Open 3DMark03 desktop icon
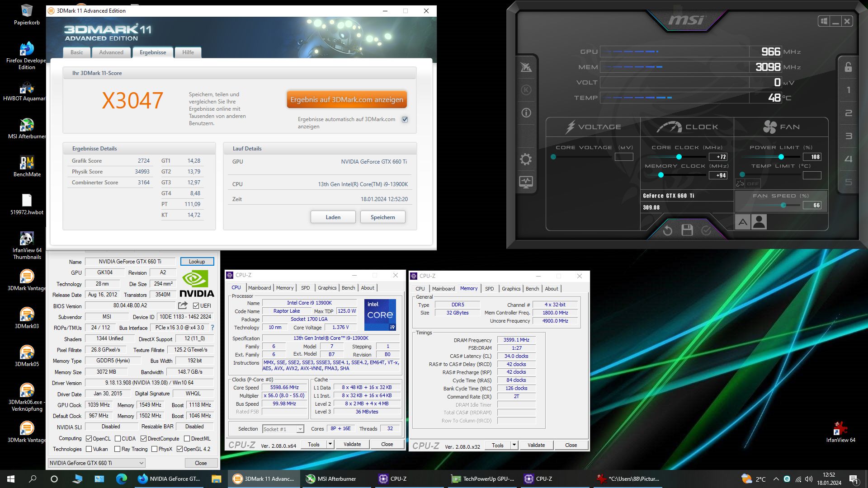 (x=27, y=318)
